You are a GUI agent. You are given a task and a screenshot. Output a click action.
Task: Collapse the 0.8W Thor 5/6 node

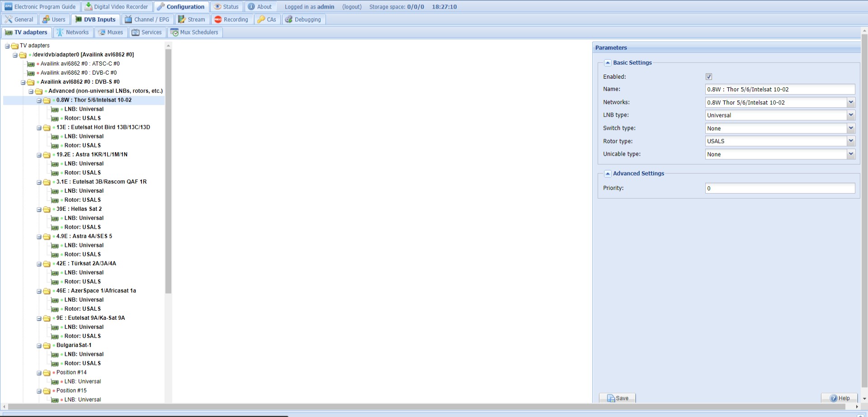pyautogui.click(x=39, y=100)
